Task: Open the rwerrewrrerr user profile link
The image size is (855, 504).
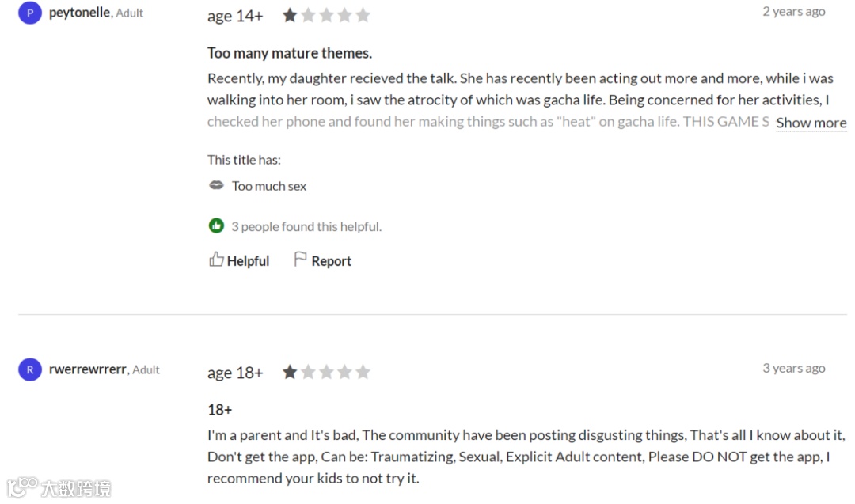Action: point(87,369)
